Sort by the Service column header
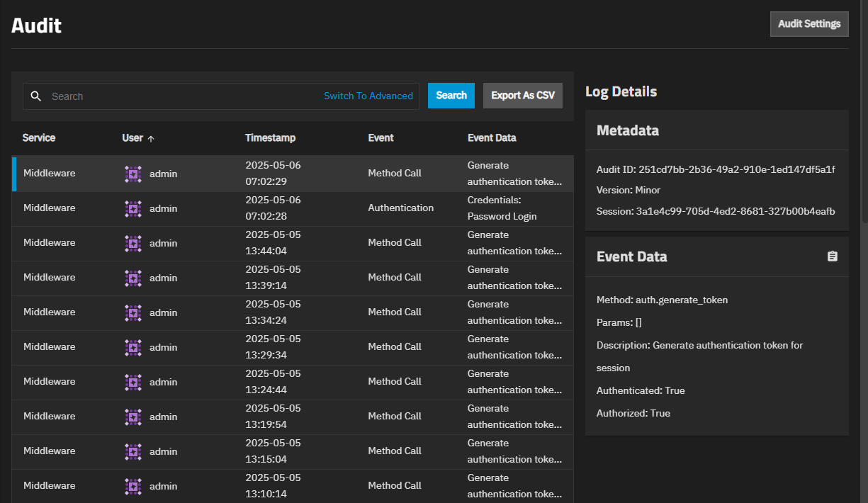Viewport: 868px width, 503px height. pos(39,138)
